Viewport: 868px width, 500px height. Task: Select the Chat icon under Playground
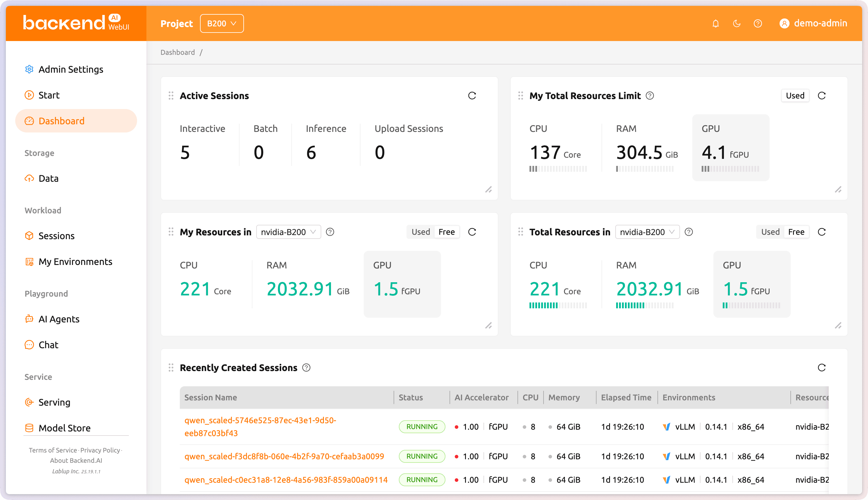[30, 344]
